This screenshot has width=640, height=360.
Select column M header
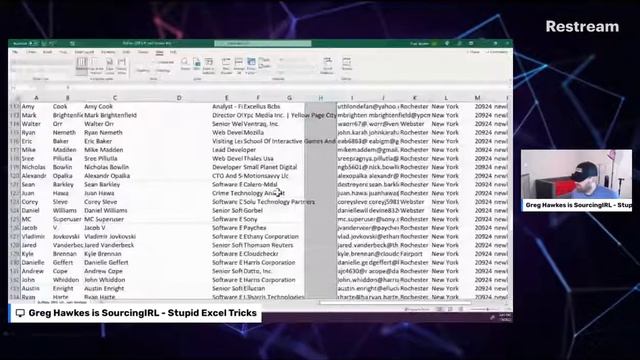pyautogui.click(x=477, y=98)
